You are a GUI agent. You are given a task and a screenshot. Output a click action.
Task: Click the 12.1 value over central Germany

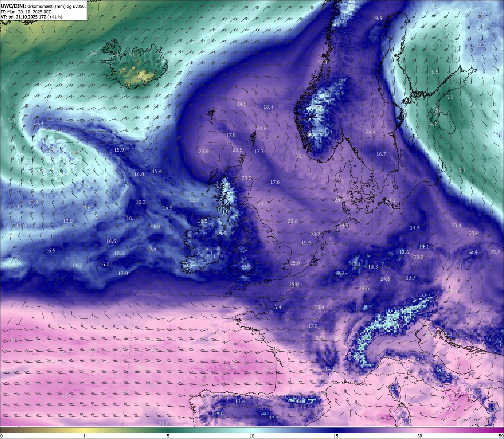pyautogui.click(x=356, y=264)
